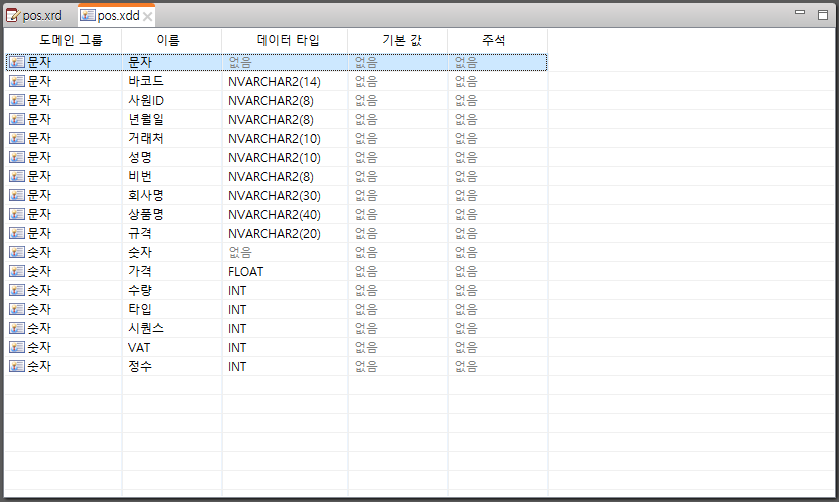Select the 가격 name cell
839x502 pixels.
point(172,271)
